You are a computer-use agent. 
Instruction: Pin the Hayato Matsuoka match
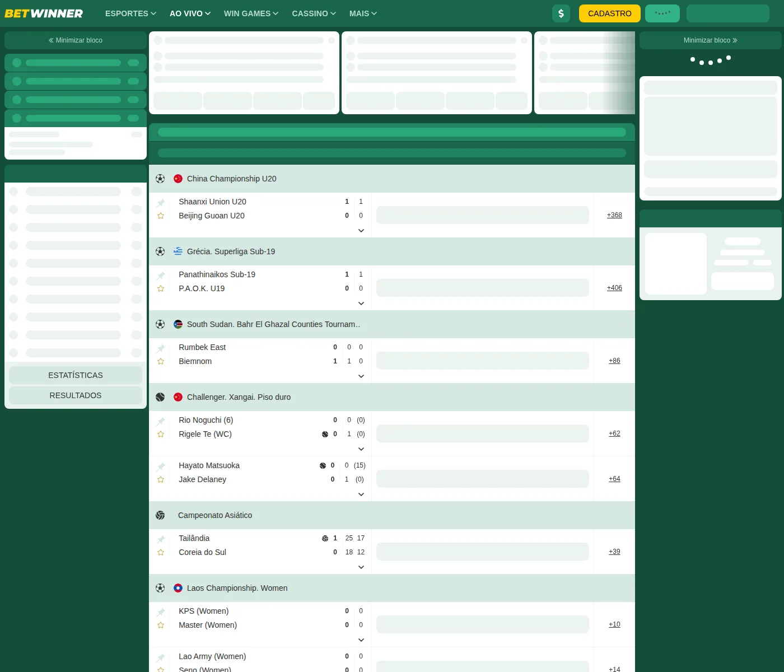tap(161, 466)
